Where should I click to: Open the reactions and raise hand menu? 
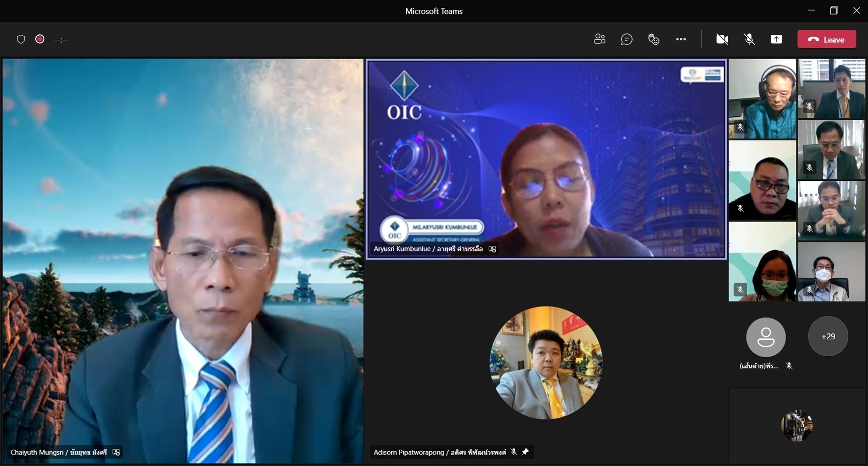653,39
